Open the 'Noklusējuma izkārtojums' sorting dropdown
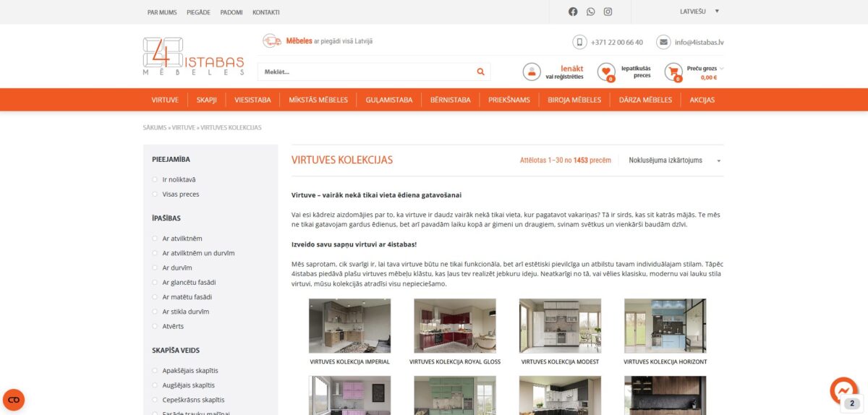 click(x=675, y=161)
